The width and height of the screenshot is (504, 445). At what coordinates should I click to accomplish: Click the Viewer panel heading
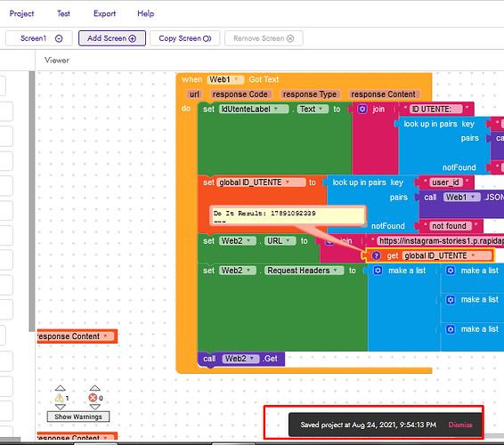pos(57,61)
